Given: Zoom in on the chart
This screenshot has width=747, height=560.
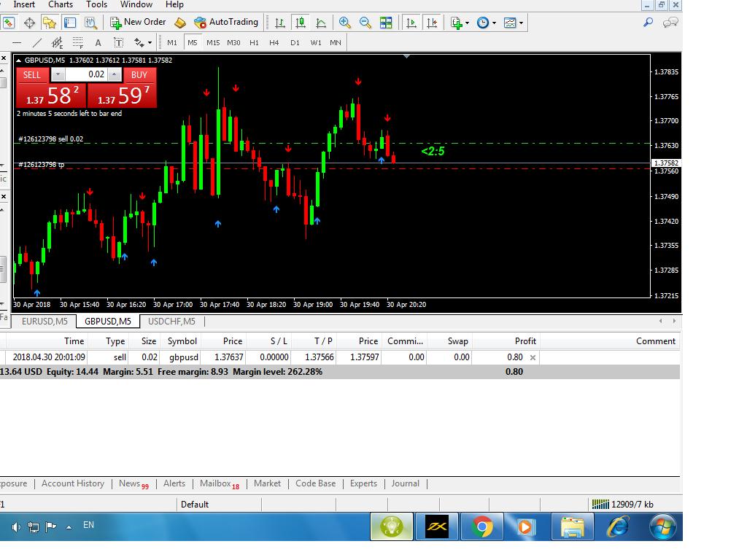Looking at the screenshot, I should click(x=345, y=23).
